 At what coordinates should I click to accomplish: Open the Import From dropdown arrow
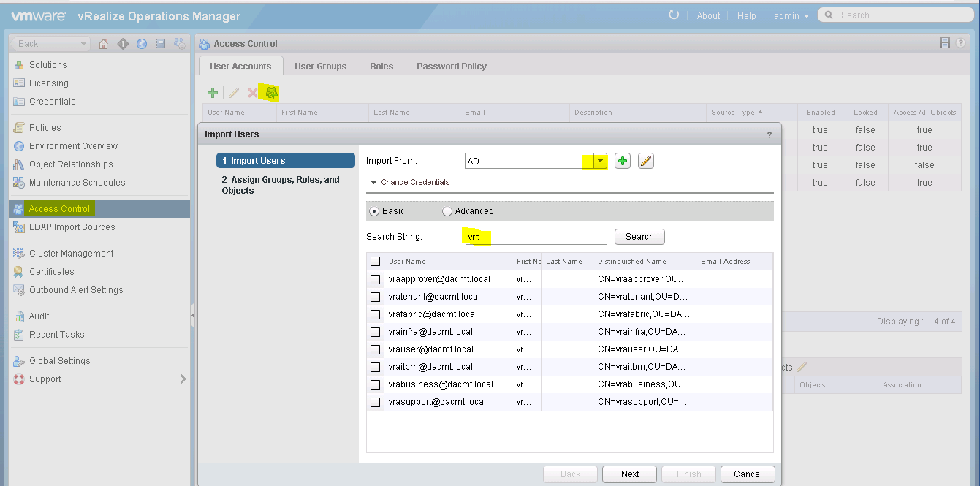point(600,161)
